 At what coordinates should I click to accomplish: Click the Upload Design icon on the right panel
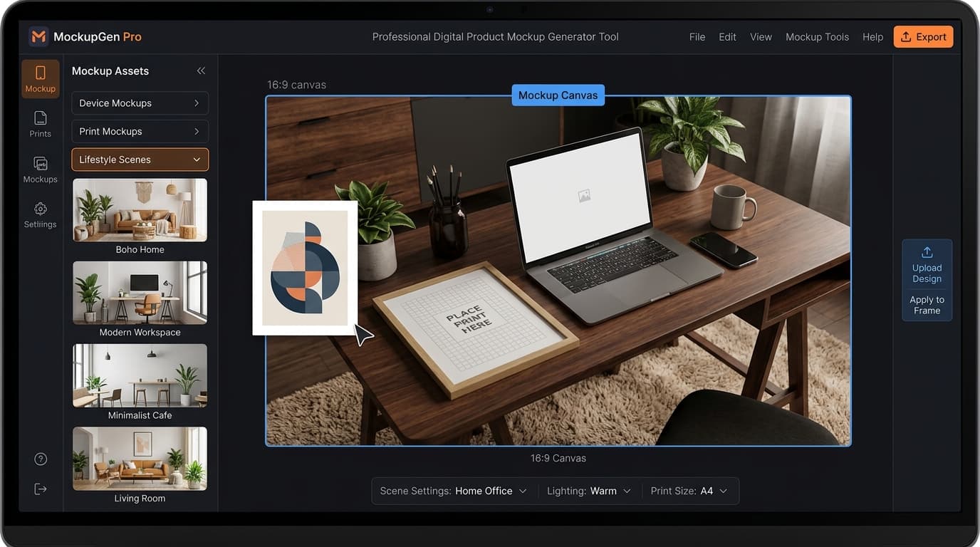click(x=926, y=252)
